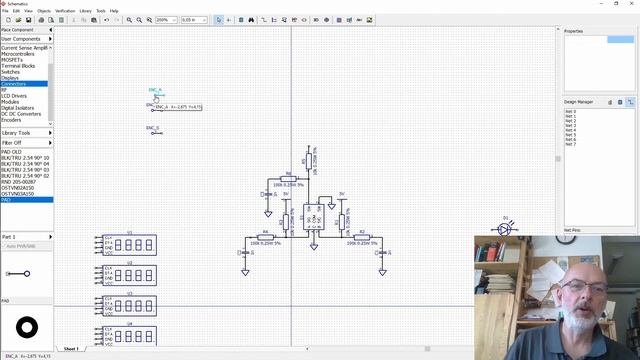
Task: Save the schematic with the floppy icon
Action: coord(29,20)
